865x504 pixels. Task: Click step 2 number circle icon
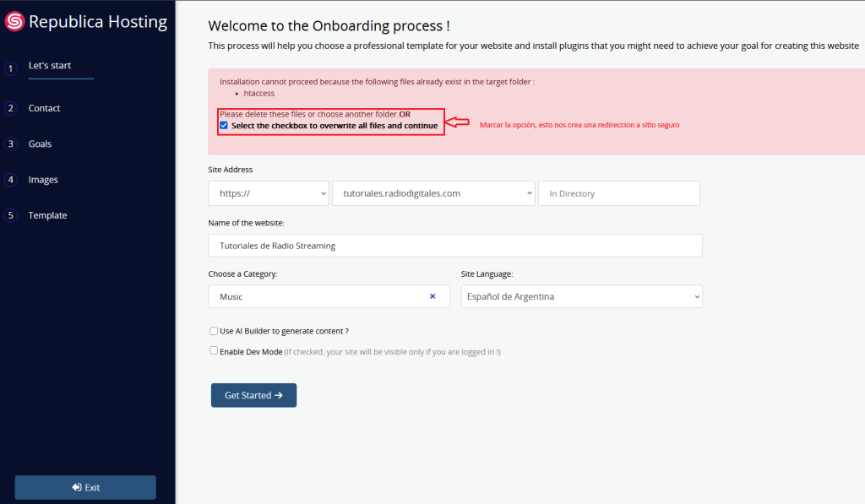pyautogui.click(x=11, y=108)
